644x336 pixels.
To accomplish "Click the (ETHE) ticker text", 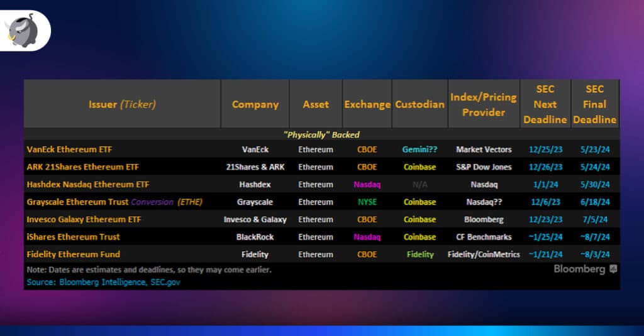I will 190,202.
